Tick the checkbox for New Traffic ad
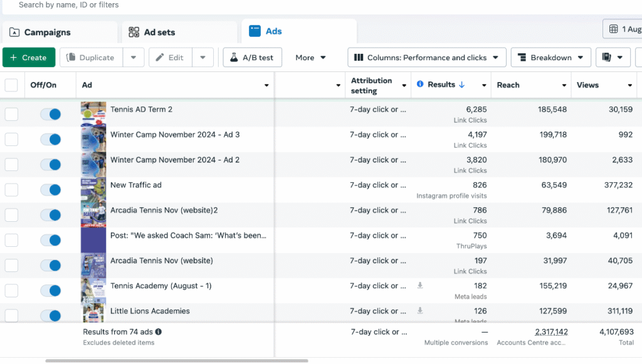 11,190
